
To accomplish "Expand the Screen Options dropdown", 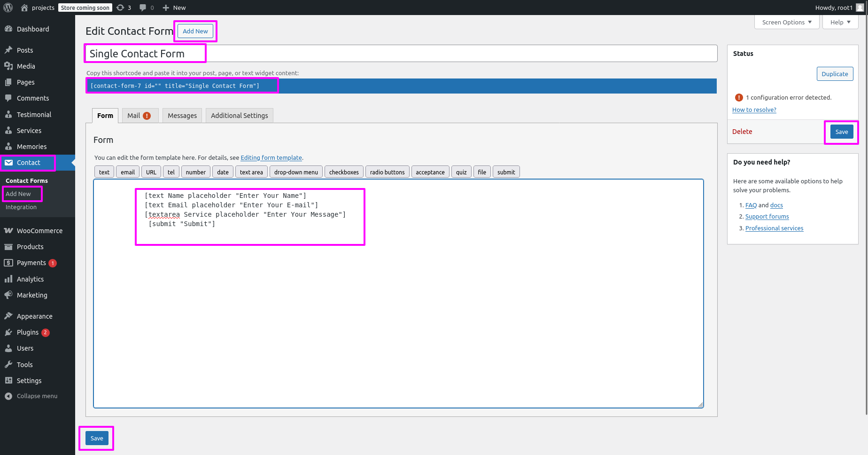I will [786, 22].
